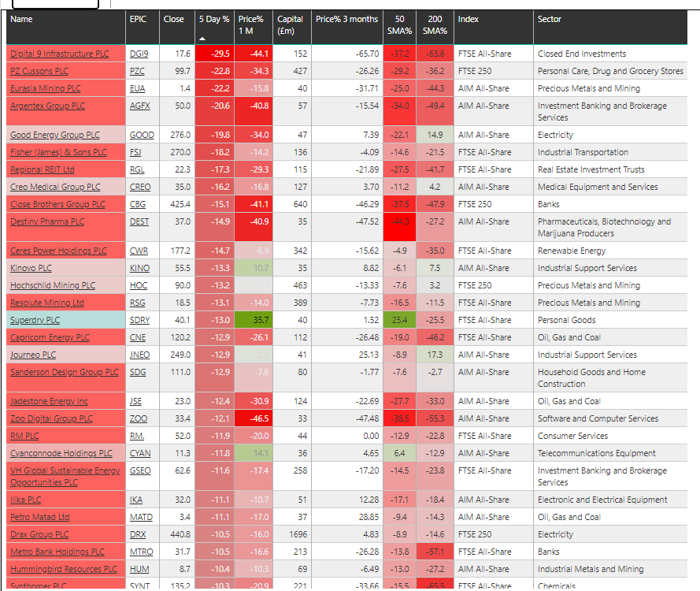Open Kinovo PLC link
This screenshot has width=700, height=591.
coord(31,269)
